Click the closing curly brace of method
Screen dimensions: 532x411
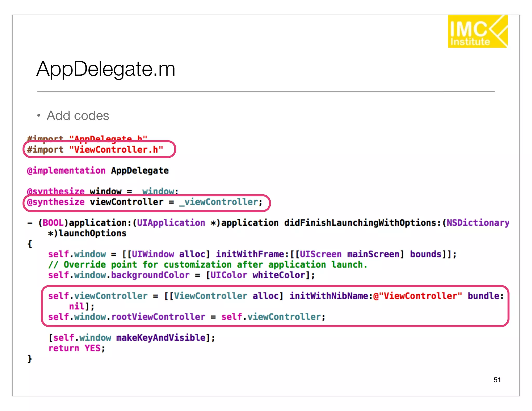pyautogui.click(x=30, y=359)
